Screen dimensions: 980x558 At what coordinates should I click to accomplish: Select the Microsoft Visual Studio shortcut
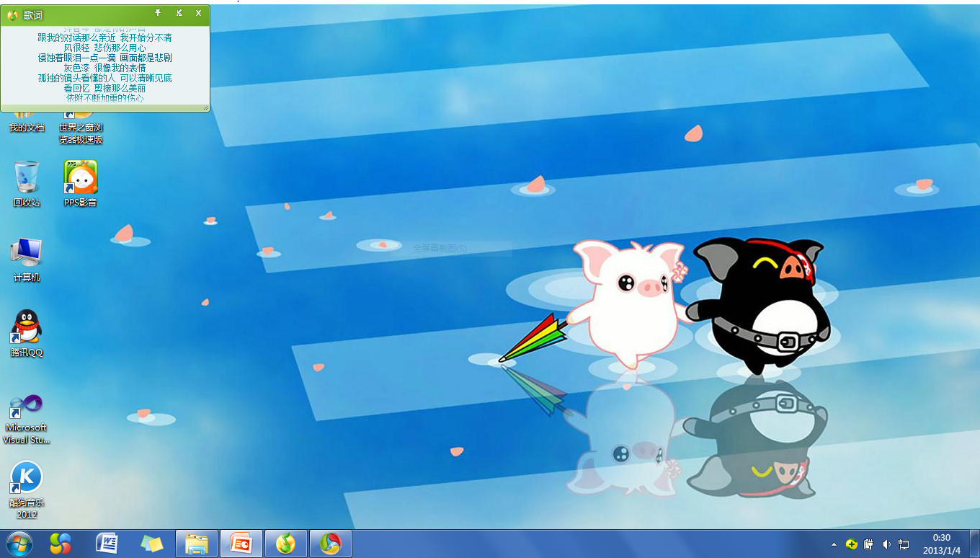(x=27, y=418)
